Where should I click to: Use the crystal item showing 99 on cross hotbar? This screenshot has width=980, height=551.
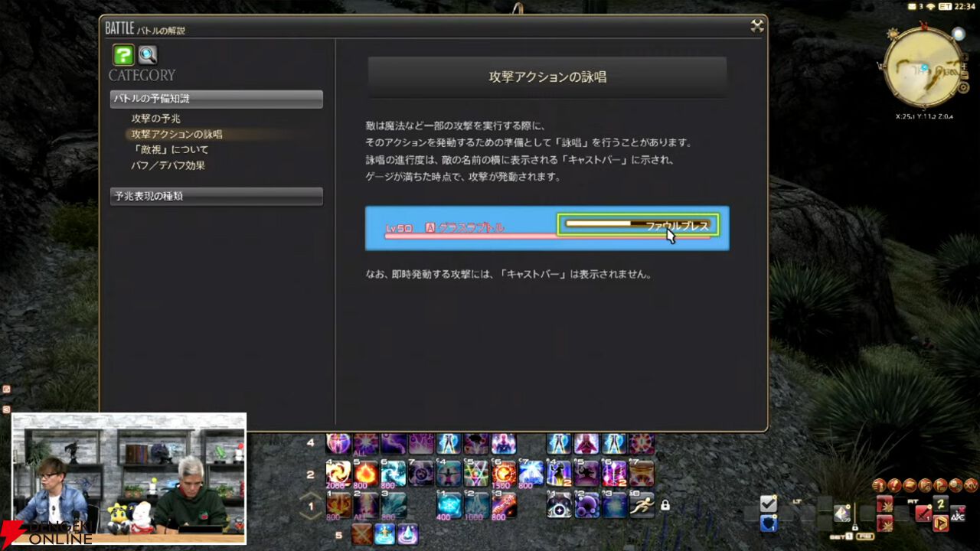[842, 514]
